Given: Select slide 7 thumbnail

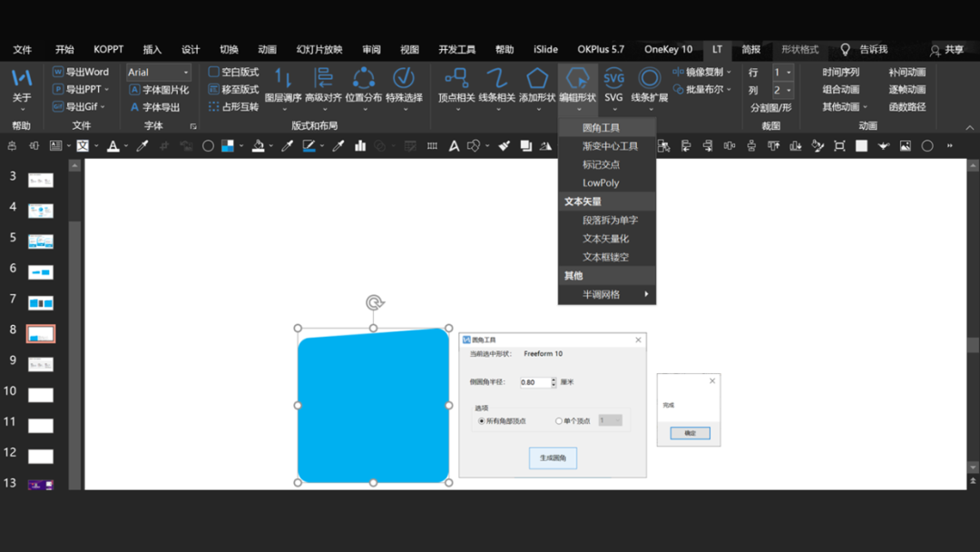Looking at the screenshot, I should 41,303.
